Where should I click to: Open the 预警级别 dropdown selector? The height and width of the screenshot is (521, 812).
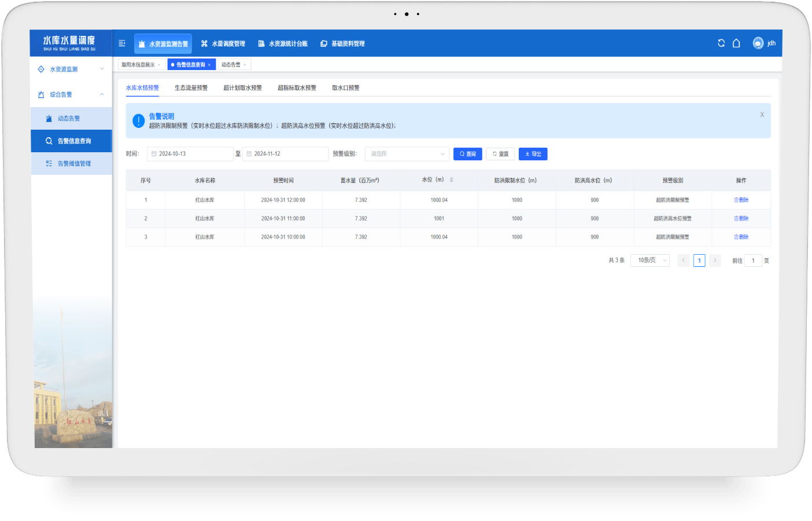[407, 154]
